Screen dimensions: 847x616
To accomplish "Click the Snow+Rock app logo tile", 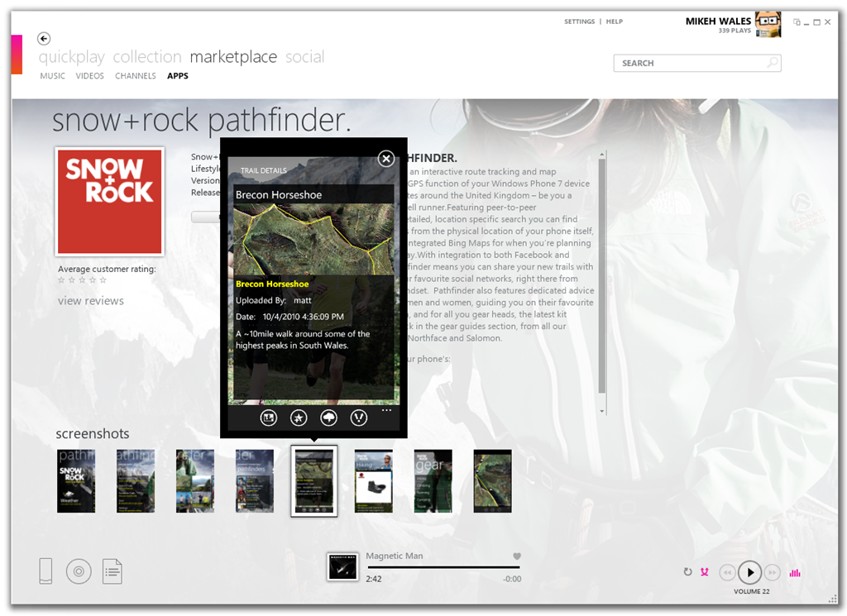I will [x=110, y=202].
